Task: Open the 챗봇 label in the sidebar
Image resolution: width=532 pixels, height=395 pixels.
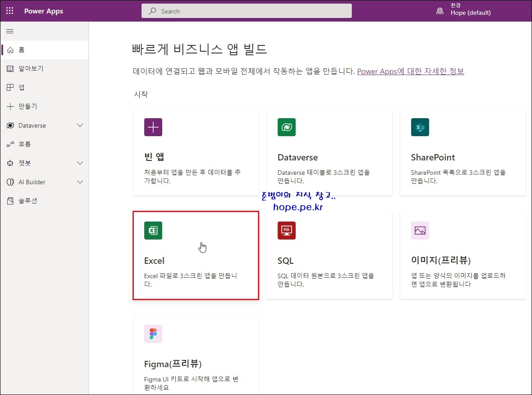Action: 24,163
